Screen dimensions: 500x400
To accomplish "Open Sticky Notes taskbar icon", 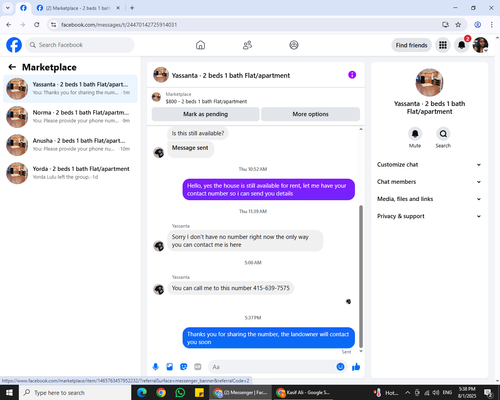I will 199,392.
